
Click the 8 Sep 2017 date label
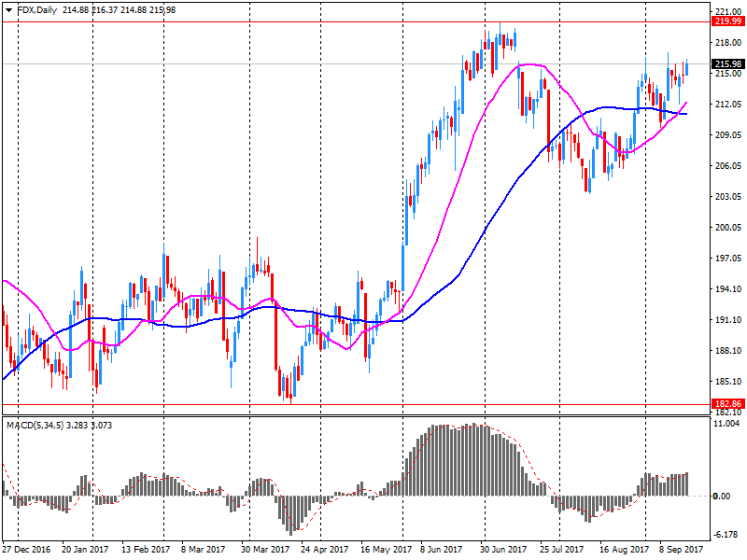pyautogui.click(x=682, y=549)
